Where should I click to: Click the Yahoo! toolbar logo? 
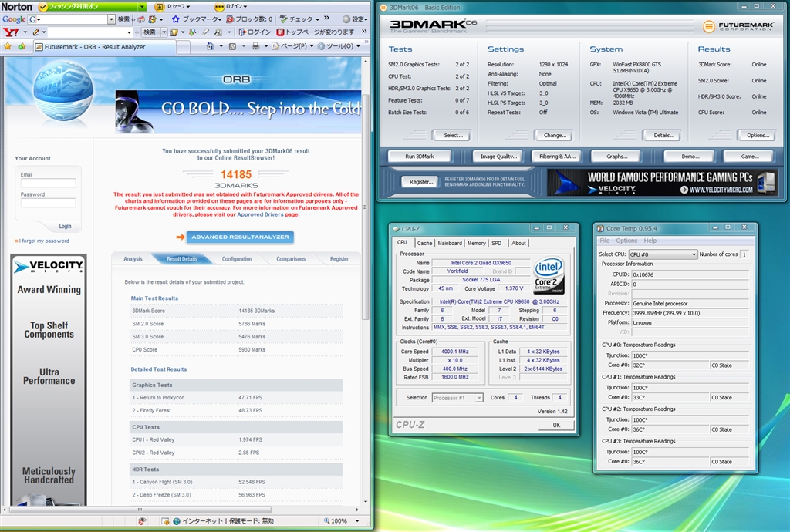click(x=11, y=32)
